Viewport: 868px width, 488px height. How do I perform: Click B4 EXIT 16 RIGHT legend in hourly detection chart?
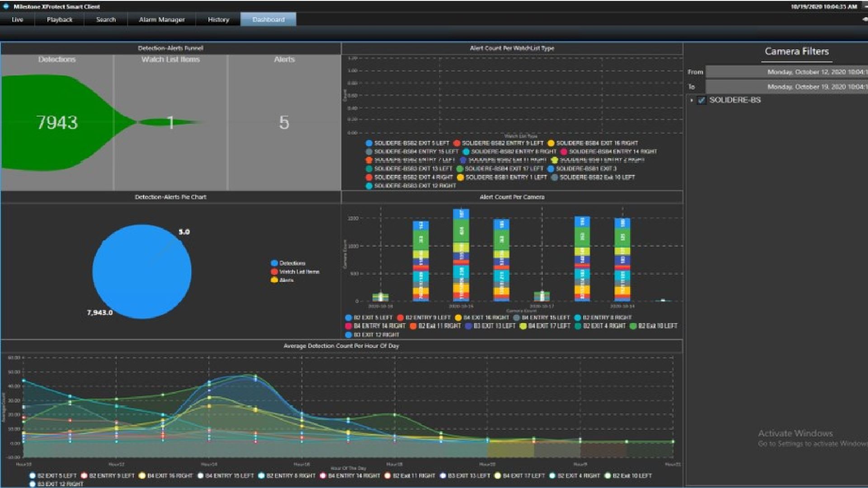tap(166, 476)
